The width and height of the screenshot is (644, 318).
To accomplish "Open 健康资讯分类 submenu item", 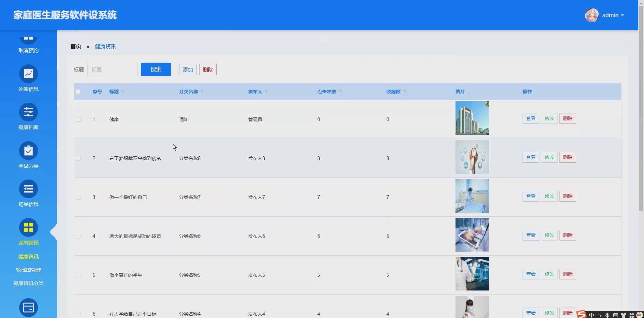I will [x=29, y=283].
